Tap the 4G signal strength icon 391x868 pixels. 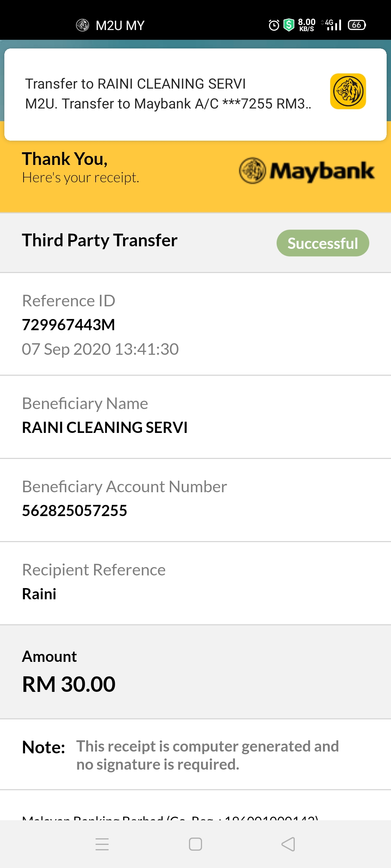pos(333,25)
